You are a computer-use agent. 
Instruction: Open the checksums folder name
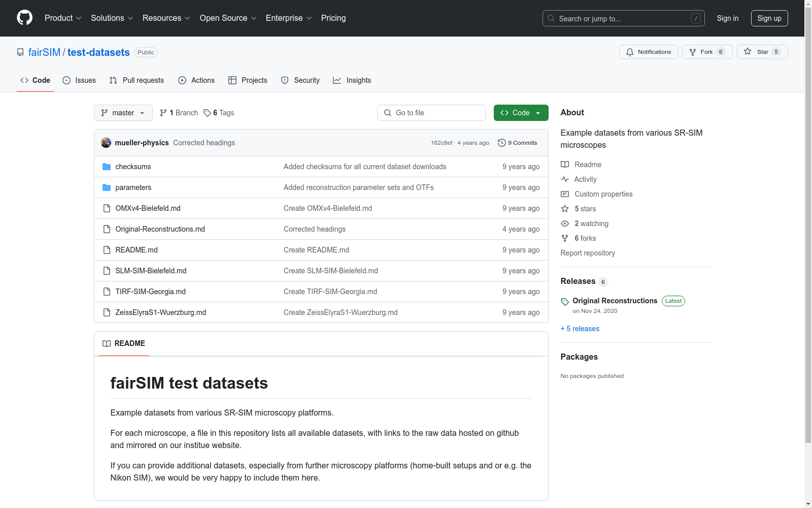click(133, 167)
